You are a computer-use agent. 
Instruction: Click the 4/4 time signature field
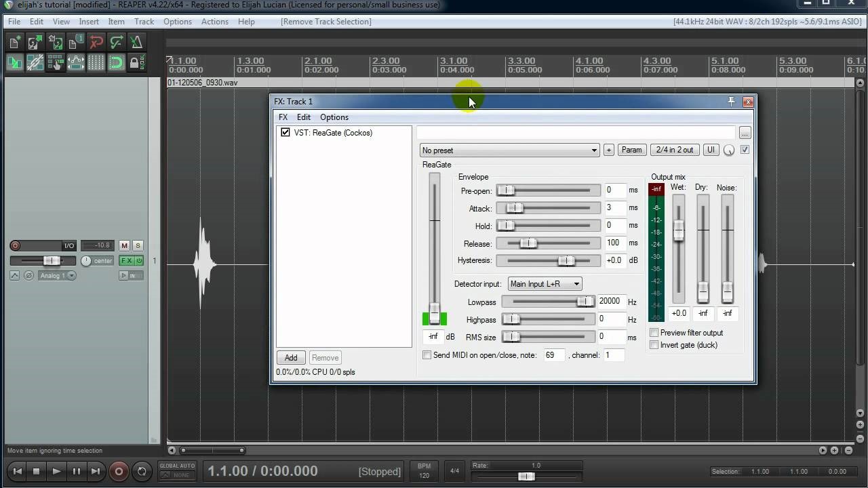point(454,471)
